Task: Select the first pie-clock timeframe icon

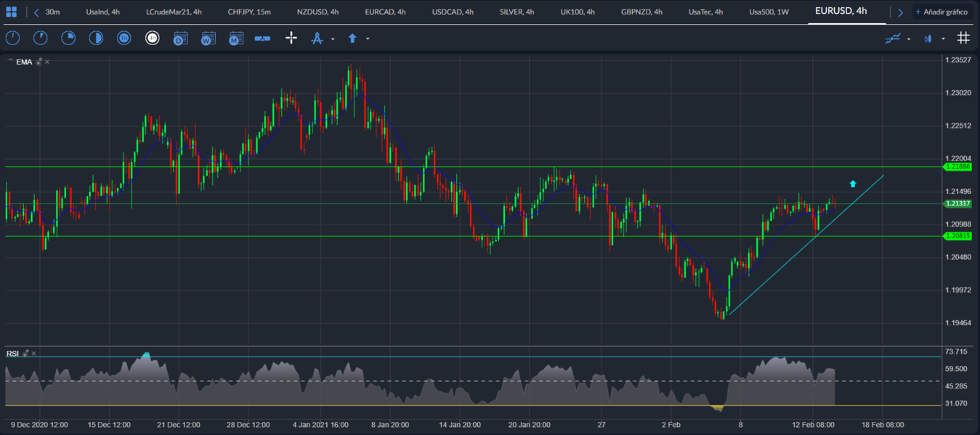Action: (x=12, y=38)
